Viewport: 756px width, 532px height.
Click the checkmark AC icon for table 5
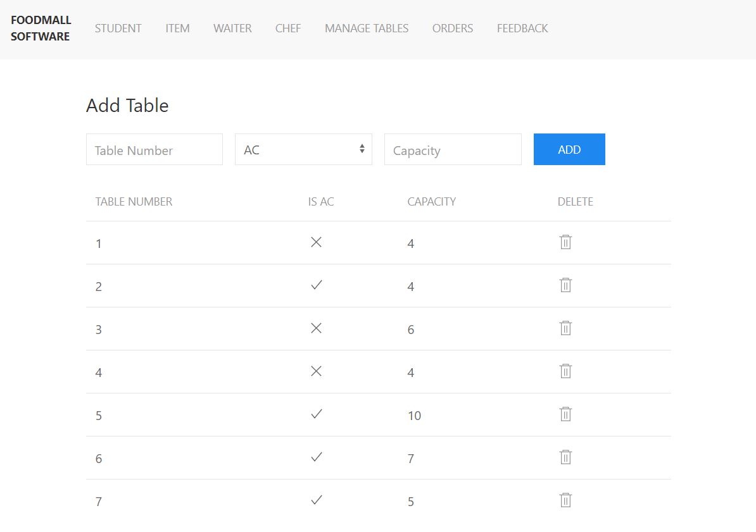point(317,414)
